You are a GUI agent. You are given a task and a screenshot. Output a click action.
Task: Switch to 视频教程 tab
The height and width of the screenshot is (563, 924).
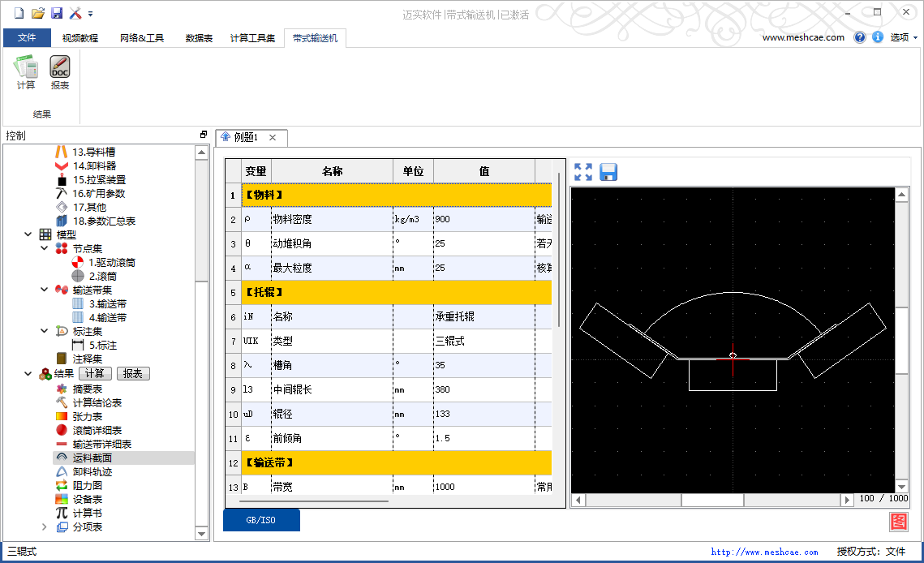tap(80, 38)
